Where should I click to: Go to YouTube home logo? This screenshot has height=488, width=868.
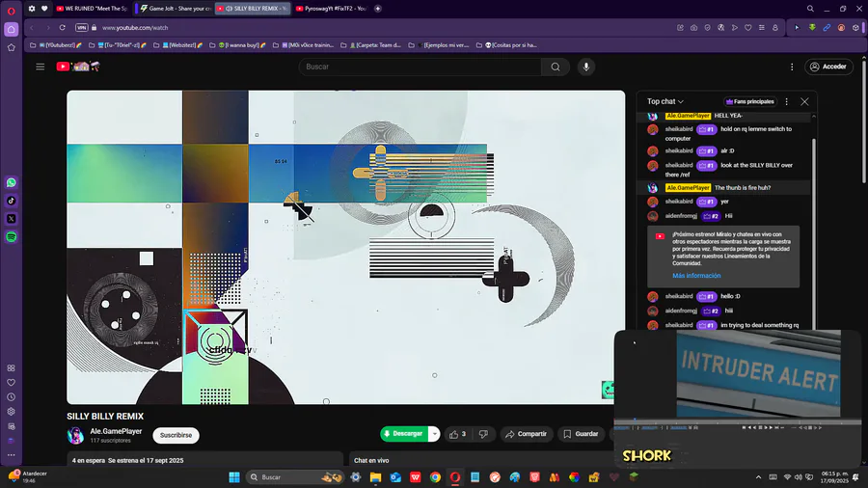coord(77,67)
